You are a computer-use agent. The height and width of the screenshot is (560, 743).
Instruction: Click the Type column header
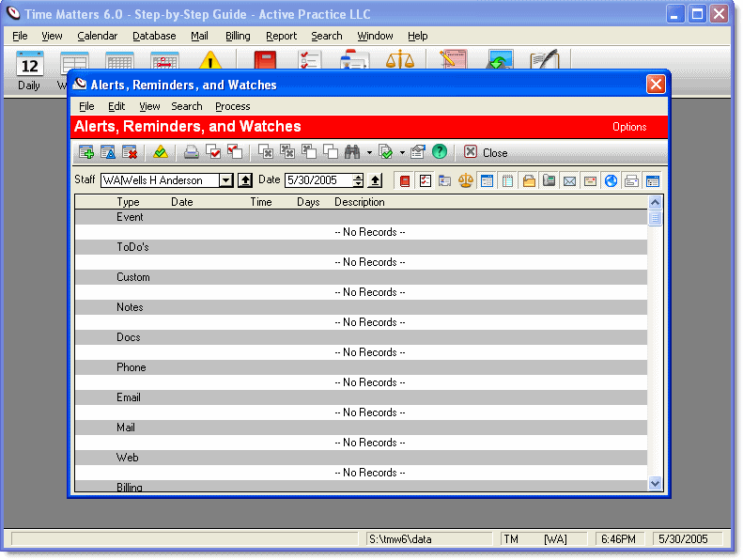[x=128, y=202]
